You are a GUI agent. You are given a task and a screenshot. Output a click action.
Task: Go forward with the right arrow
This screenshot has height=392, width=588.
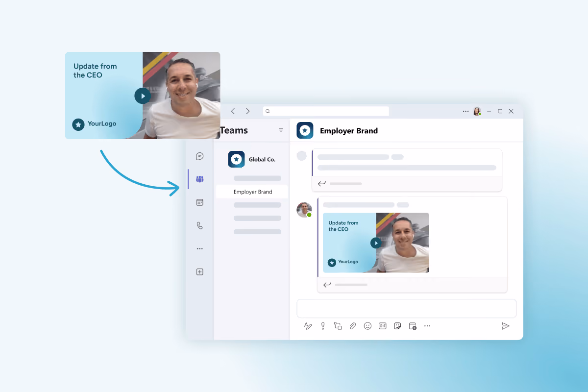(247, 111)
